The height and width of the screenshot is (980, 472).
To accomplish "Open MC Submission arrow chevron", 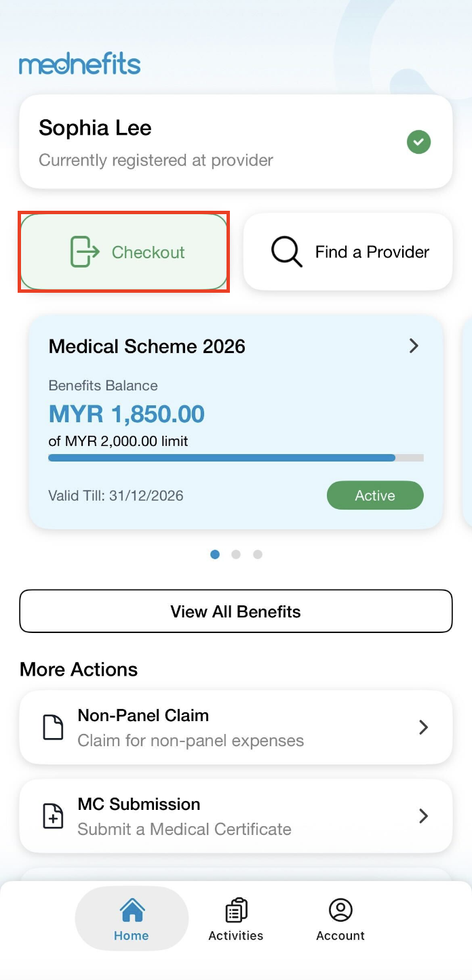I will click(423, 816).
